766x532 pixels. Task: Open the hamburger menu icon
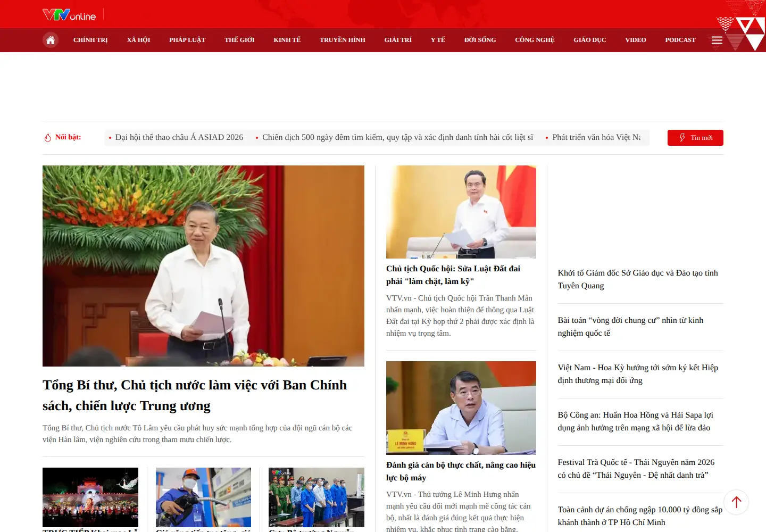[717, 40]
